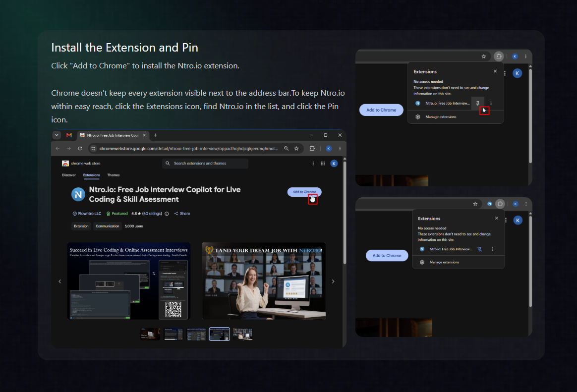577x392 pixels.
Task: Click the Share button
Action: pyautogui.click(x=182, y=213)
